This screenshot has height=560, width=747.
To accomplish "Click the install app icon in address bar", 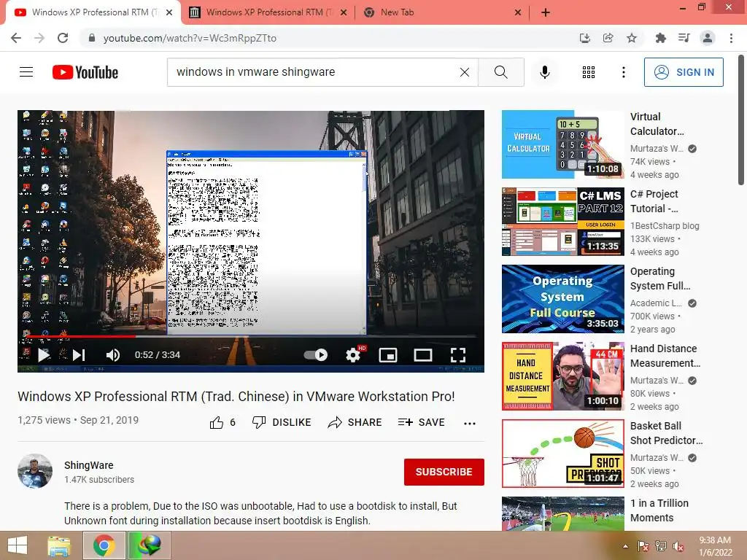I will pos(584,38).
